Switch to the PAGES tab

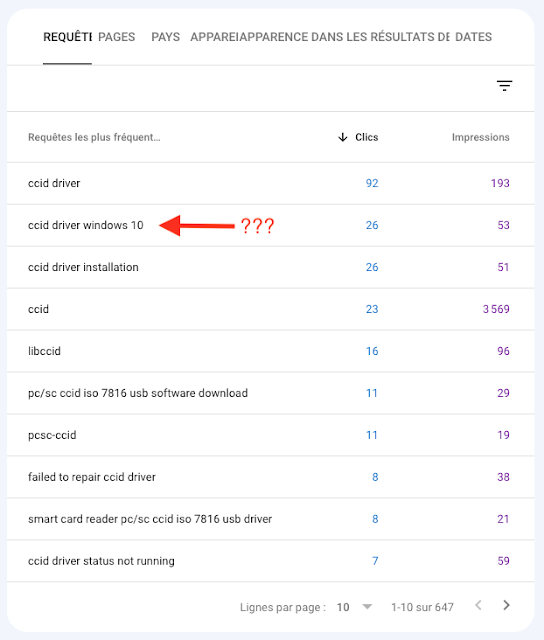click(116, 37)
